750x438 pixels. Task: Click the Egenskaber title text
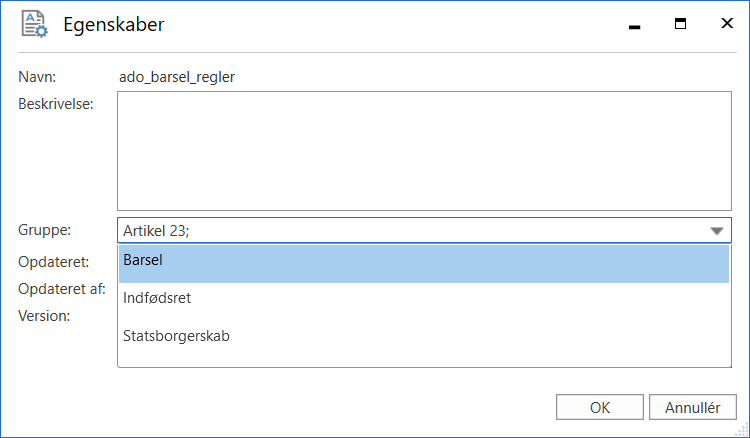coord(113,25)
